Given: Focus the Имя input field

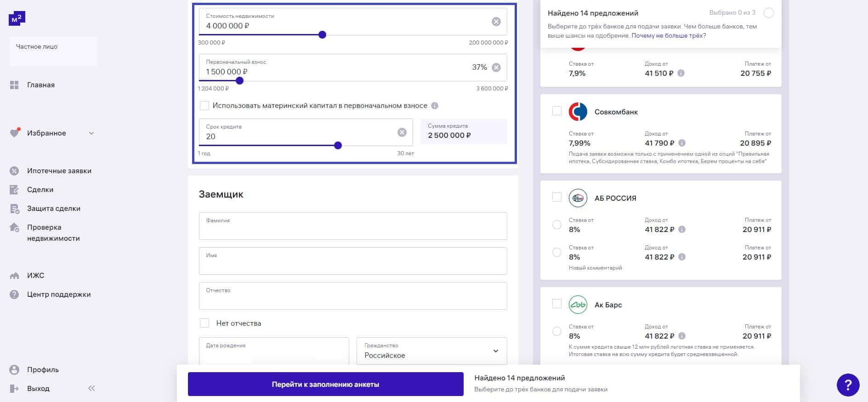Looking at the screenshot, I should 353,261.
